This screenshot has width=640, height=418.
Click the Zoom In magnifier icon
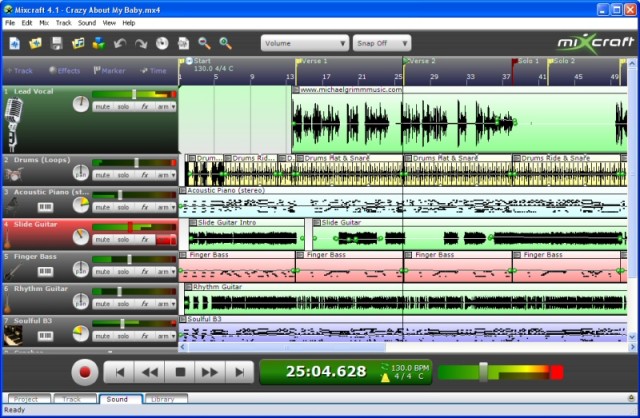225,43
